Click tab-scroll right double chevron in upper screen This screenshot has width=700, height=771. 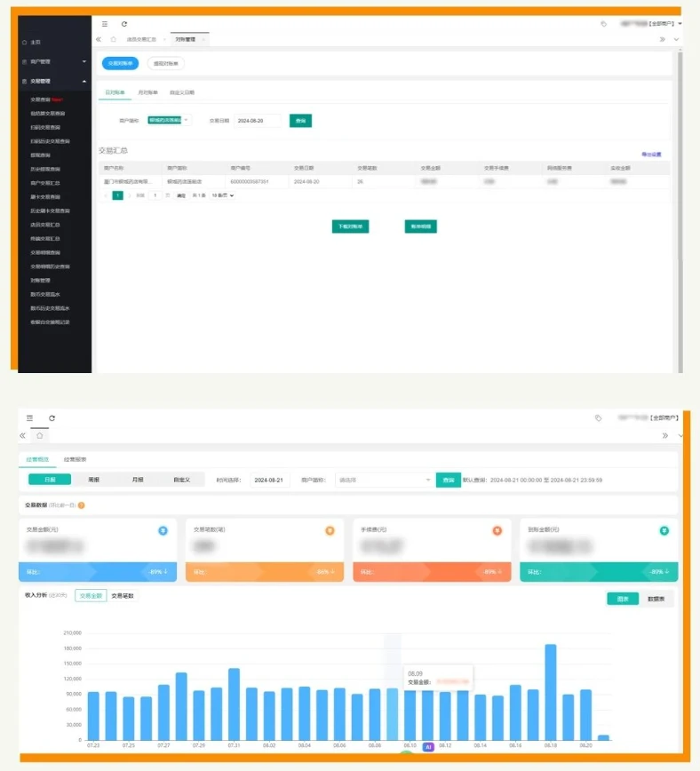click(x=662, y=39)
